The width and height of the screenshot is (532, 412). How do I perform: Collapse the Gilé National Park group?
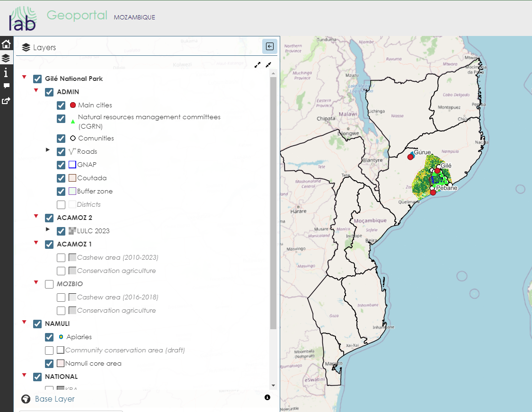(x=24, y=77)
